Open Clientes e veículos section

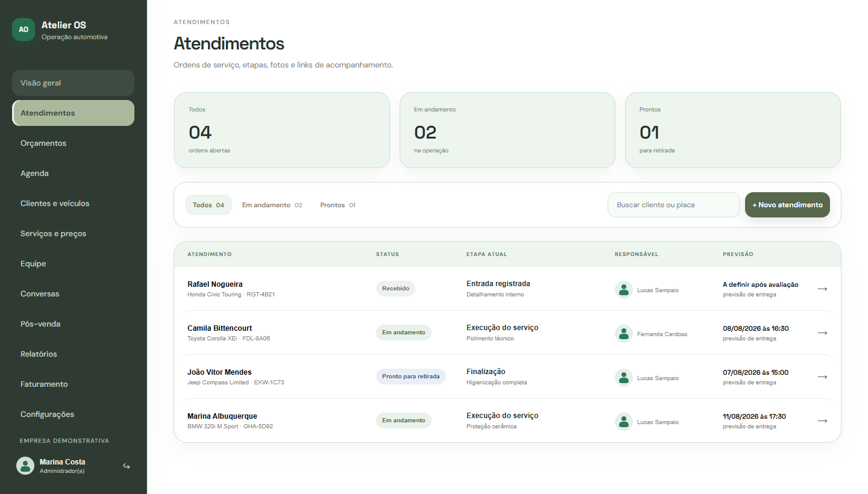[73, 203]
